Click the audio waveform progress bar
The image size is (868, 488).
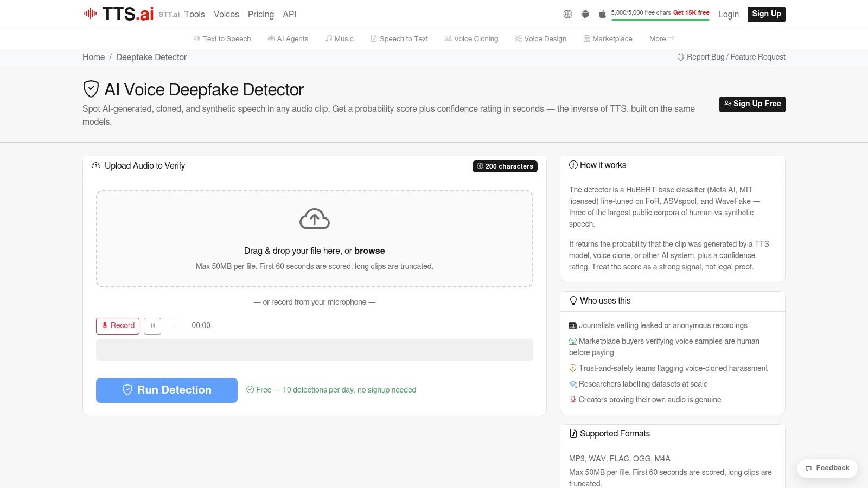tap(315, 350)
